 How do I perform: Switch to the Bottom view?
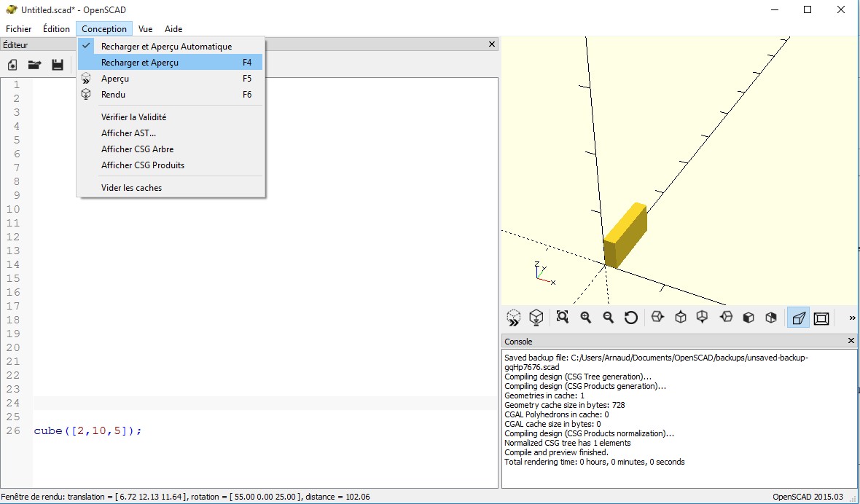[x=702, y=318]
